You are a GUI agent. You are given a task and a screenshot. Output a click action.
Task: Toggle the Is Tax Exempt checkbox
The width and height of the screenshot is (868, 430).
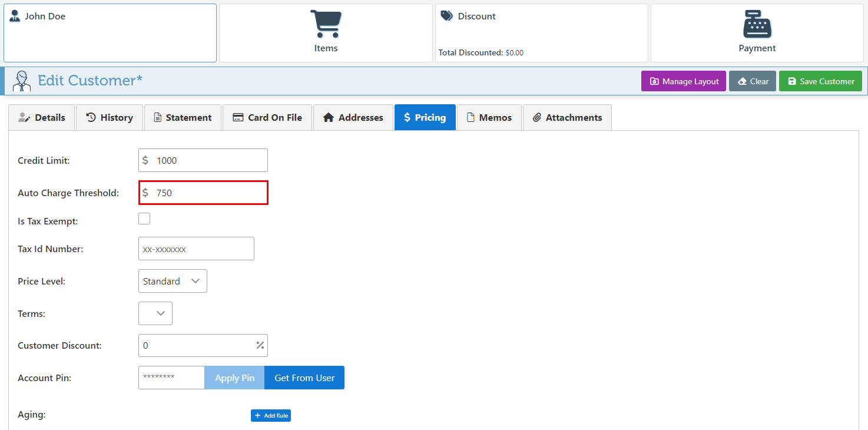point(144,219)
